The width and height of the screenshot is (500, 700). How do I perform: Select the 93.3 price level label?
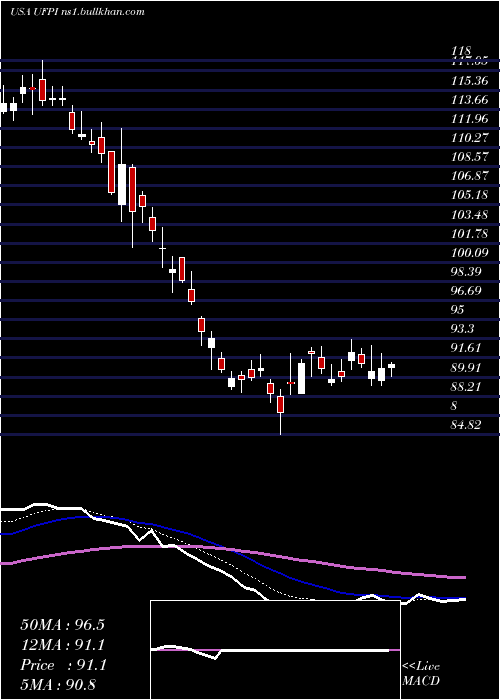click(463, 329)
